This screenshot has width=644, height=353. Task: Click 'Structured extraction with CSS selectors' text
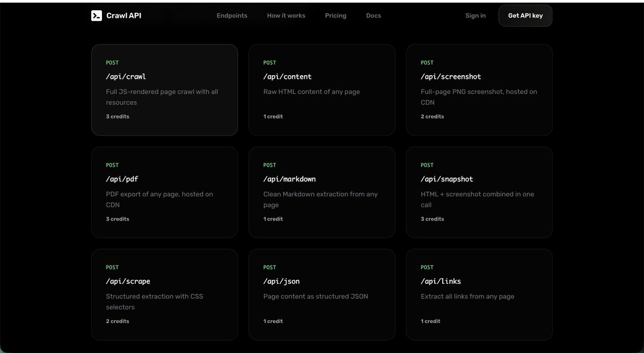point(155,301)
